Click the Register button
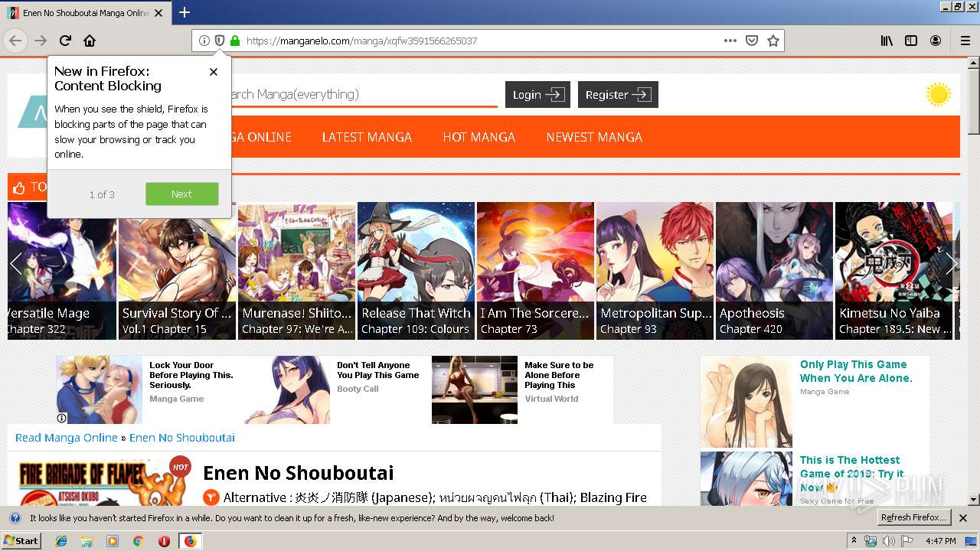980x551 pixels. (x=618, y=94)
